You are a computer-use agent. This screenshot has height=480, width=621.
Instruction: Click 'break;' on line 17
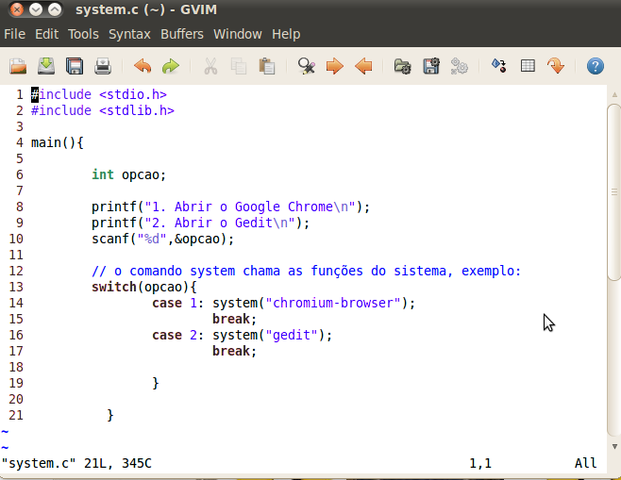[234, 351]
